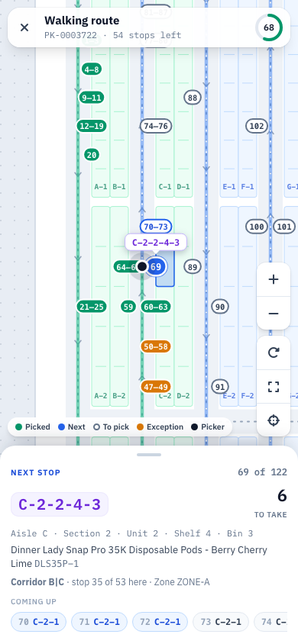Select the picked stop marker 12–19
This screenshot has height=644, width=298.
click(92, 126)
